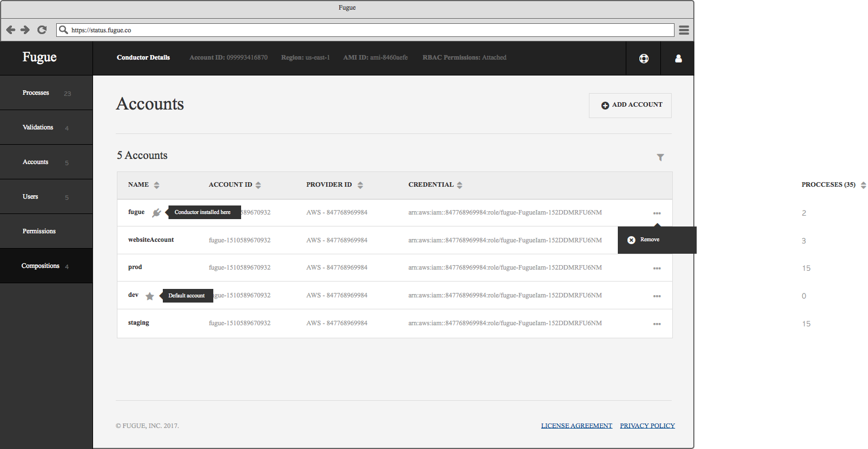Open the ellipsis menu for dev row
The image size is (868, 449).
click(657, 296)
